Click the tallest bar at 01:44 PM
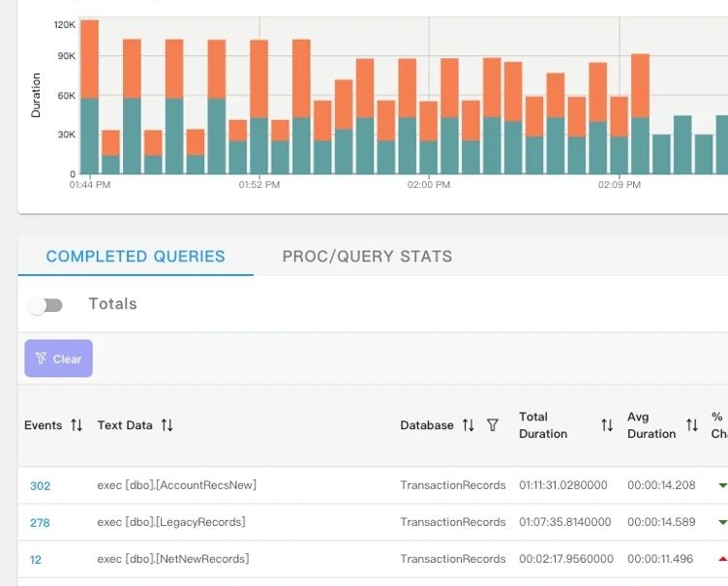728x586 pixels. [90, 97]
